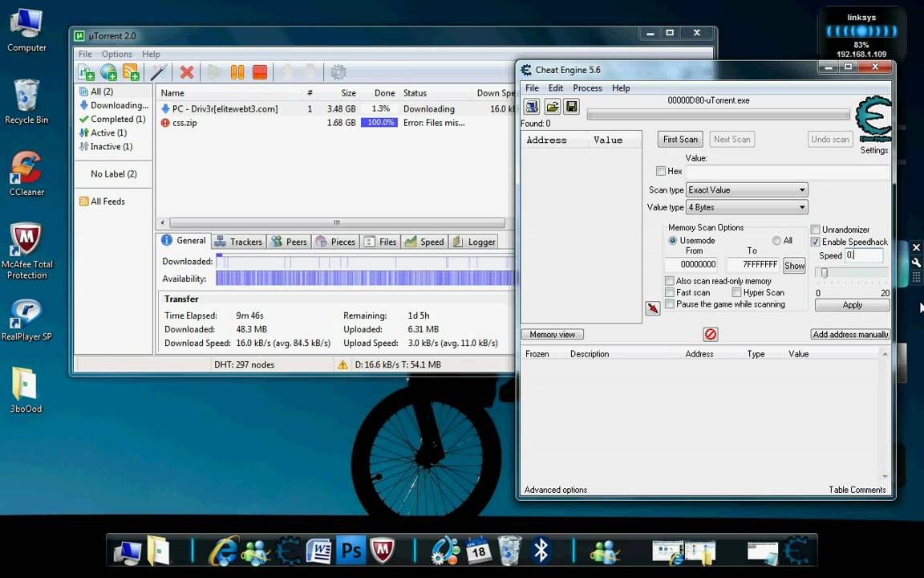Click Cheat Engine save floppy disk icon
This screenshot has width=924, height=578.
click(x=571, y=107)
